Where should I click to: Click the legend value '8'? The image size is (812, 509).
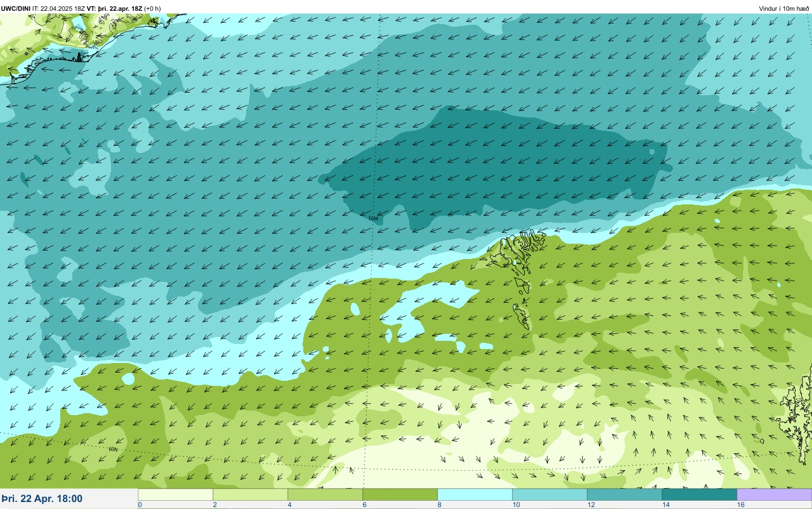440,505
